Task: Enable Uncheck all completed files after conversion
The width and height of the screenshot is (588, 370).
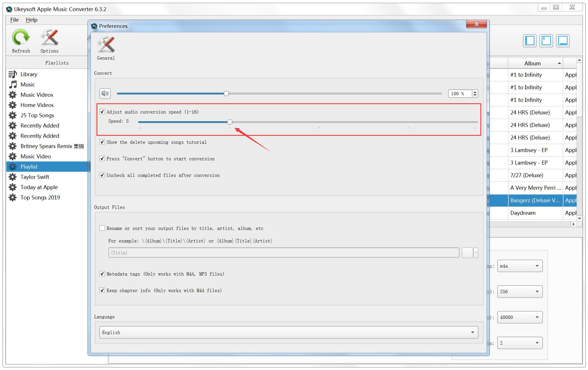Action: coord(101,175)
